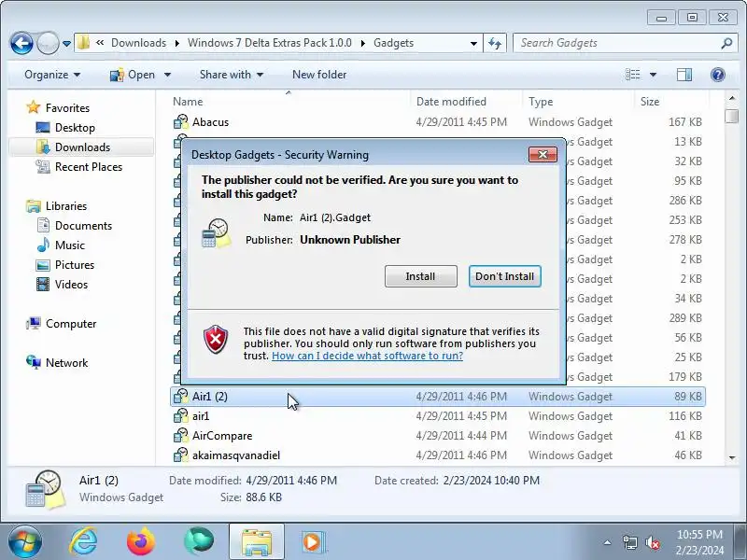This screenshot has height=560, width=747.
Task: Click the scroll down arrow of file list
Action: [x=732, y=458]
